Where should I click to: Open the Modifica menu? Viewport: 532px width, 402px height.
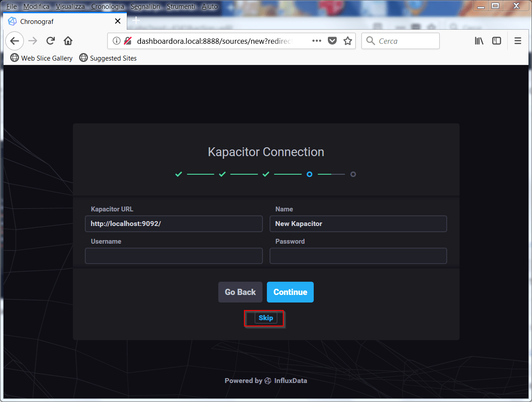click(x=36, y=7)
